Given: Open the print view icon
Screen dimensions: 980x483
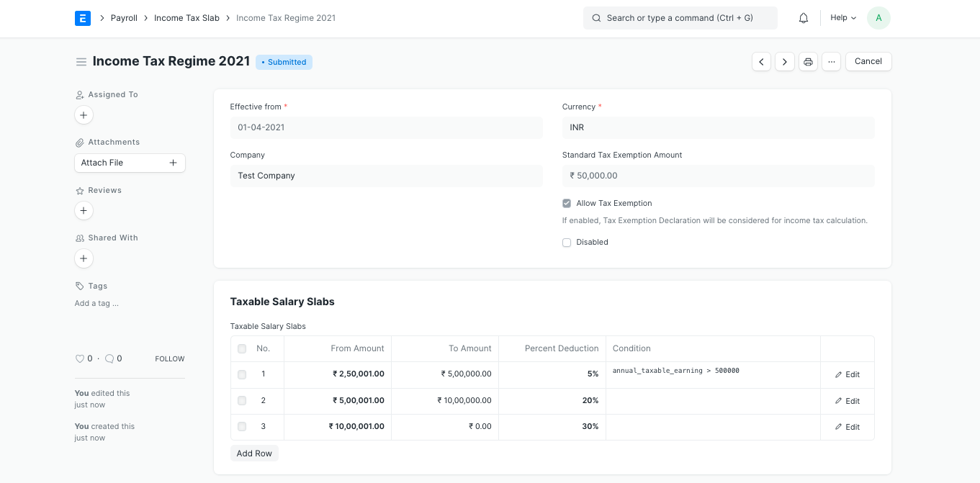Looking at the screenshot, I should tap(808, 61).
